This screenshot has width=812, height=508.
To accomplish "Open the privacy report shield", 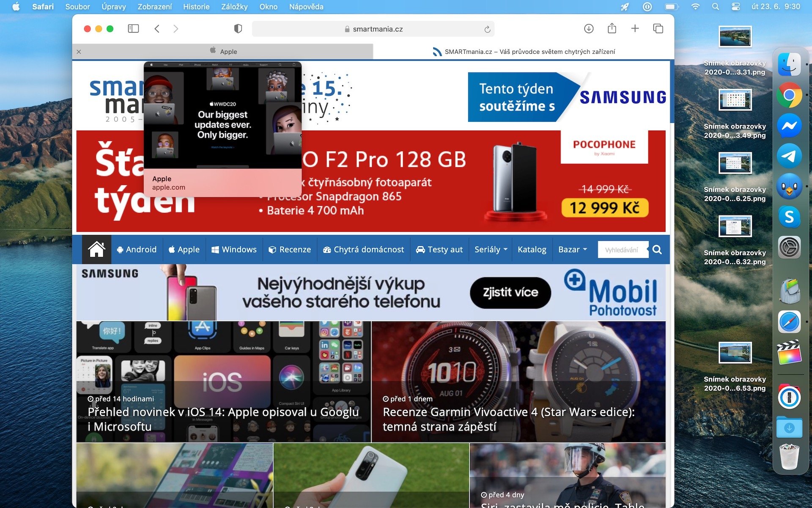I will point(238,29).
